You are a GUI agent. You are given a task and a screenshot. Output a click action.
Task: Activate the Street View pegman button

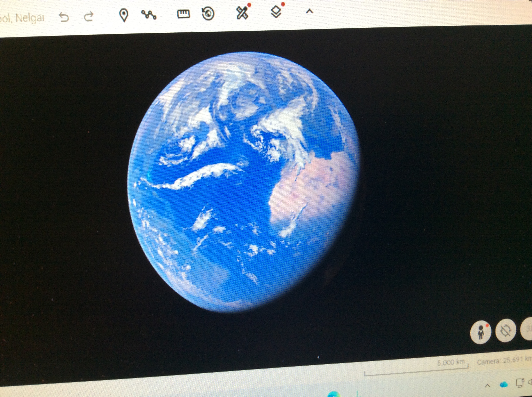pos(480,332)
